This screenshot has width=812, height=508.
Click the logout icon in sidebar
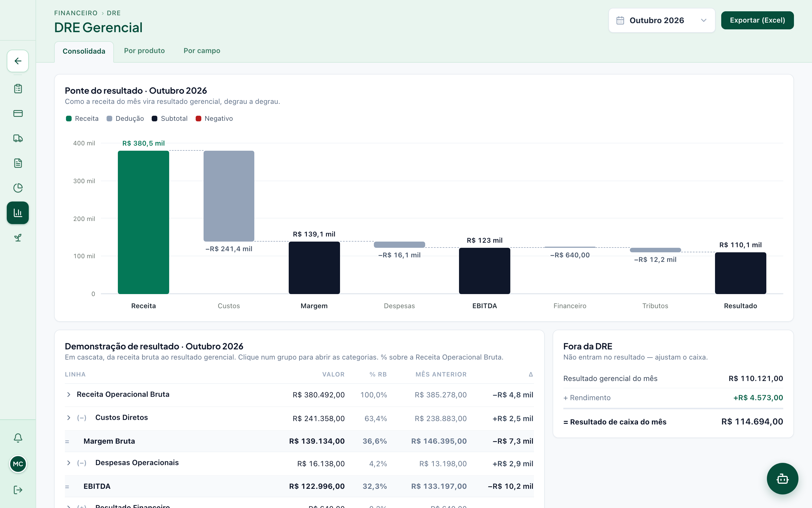(x=18, y=490)
